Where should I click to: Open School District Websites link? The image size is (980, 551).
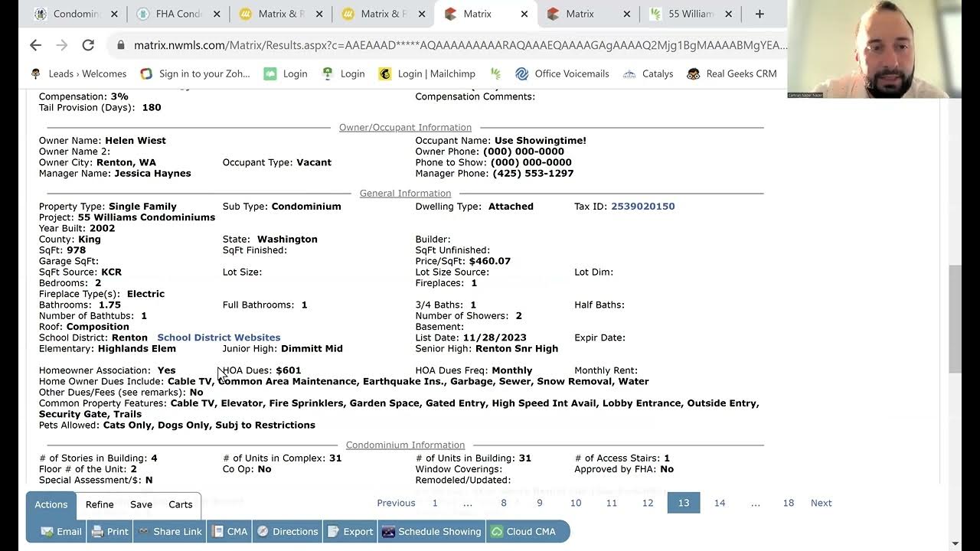pos(219,337)
